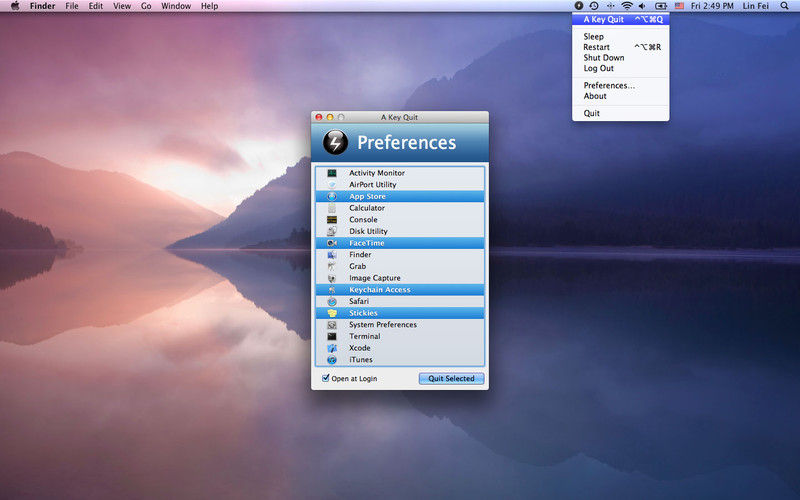Click the iTunes icon in list
Viewport: 800px width, 500px height.
pyautogui.click(x=332, y=360)
